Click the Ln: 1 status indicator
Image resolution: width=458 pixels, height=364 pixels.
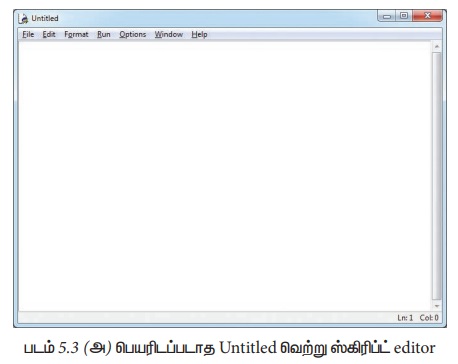[405, 318]
